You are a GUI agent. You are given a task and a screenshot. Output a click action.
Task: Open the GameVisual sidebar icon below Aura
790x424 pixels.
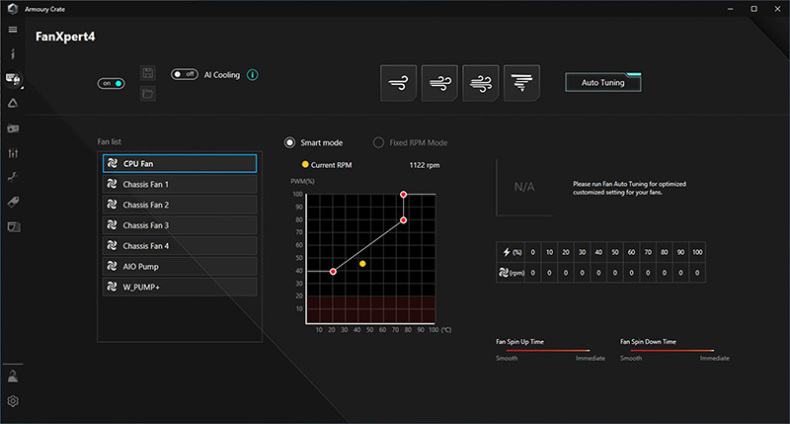tap(13, 128)
